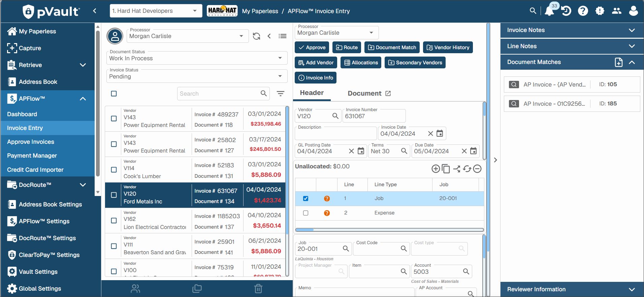The image size is (644, 297).
Task: Search for Account 5003 lookup
Action: pos(466,271)
